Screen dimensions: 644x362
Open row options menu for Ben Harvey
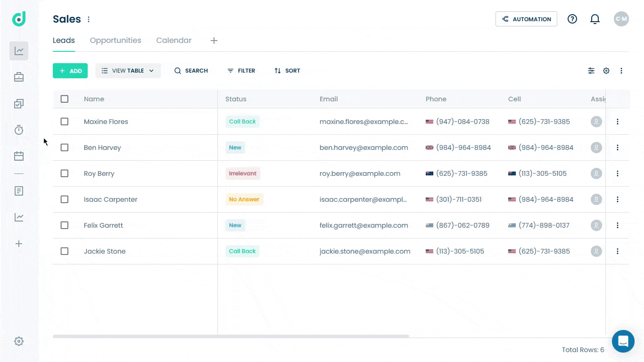[617, 148]
